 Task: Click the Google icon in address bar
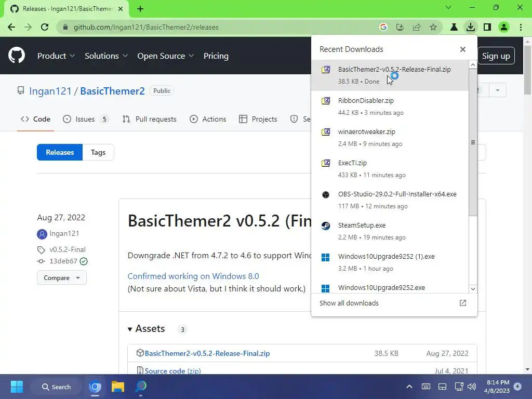click(x=383, y=27)
